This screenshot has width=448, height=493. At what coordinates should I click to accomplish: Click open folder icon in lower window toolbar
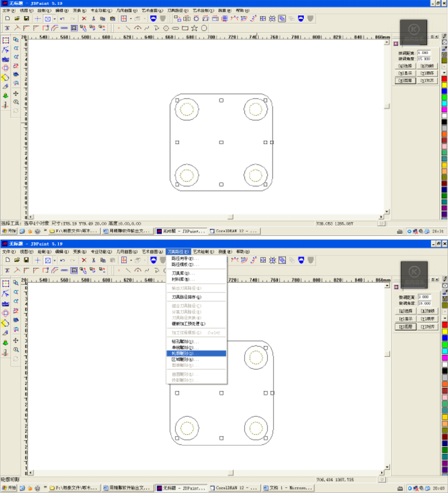(x=17, y=260)
